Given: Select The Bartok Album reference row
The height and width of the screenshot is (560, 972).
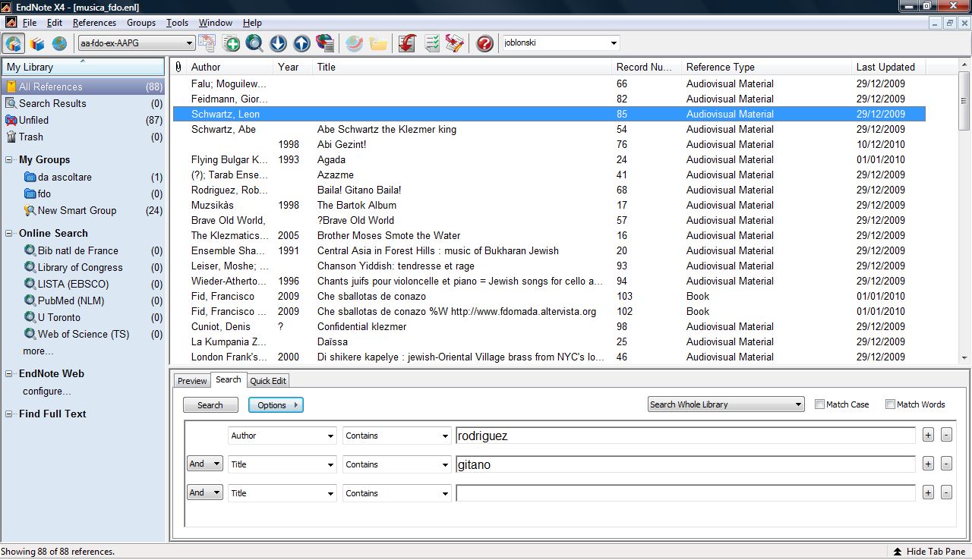Looking at the screenshot, I should click(x=549, y=205).
